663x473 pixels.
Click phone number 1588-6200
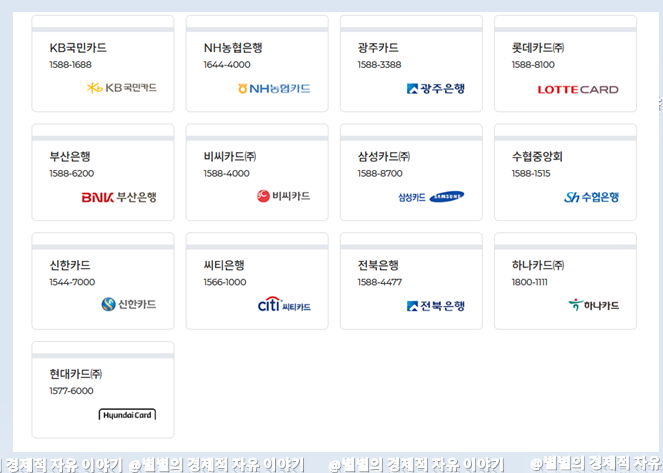72,173
